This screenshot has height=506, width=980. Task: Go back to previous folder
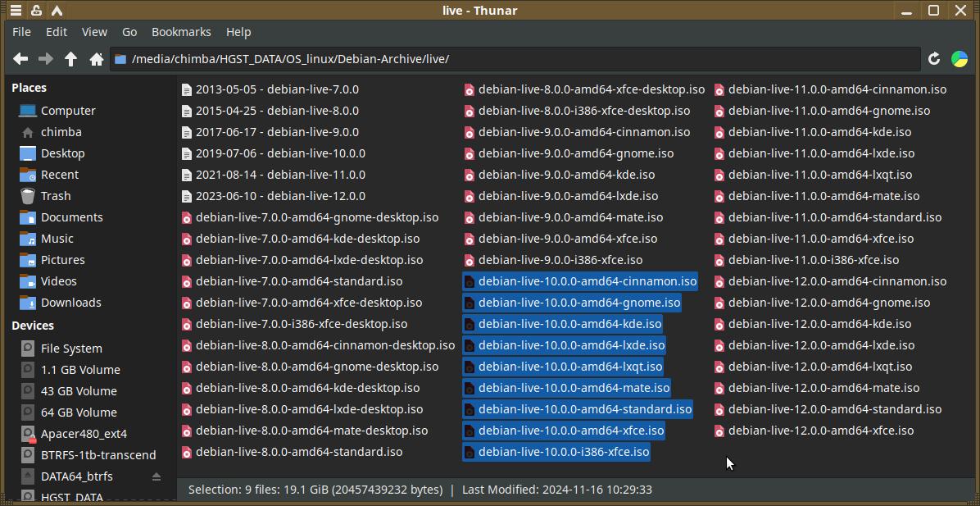[20, 59]
